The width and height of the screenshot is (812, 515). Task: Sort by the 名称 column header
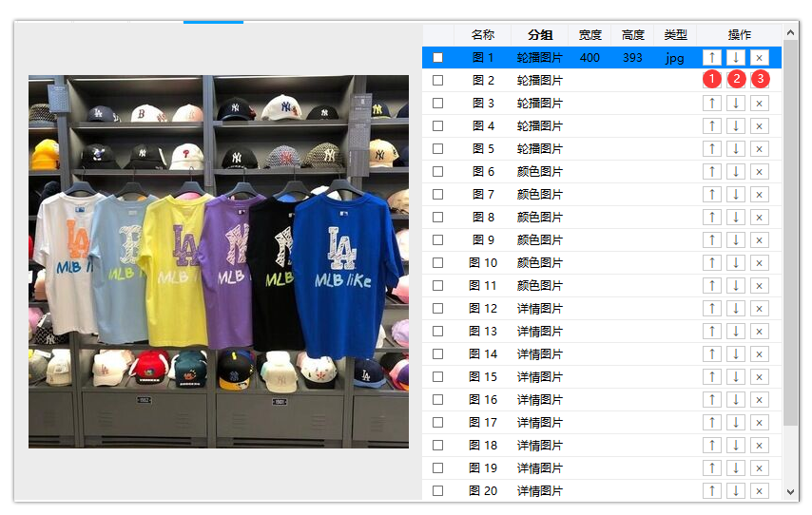click(483, 34)
